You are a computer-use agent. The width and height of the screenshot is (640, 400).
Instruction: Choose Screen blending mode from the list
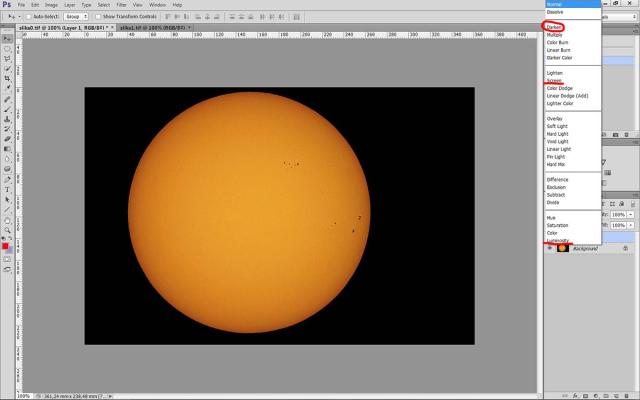coord(555,81)
